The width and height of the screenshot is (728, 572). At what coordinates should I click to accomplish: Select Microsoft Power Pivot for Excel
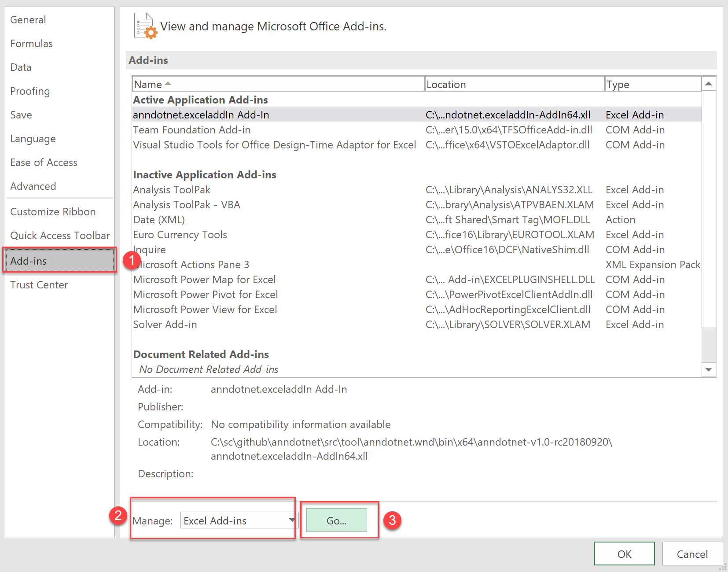[x=417, y=295]
